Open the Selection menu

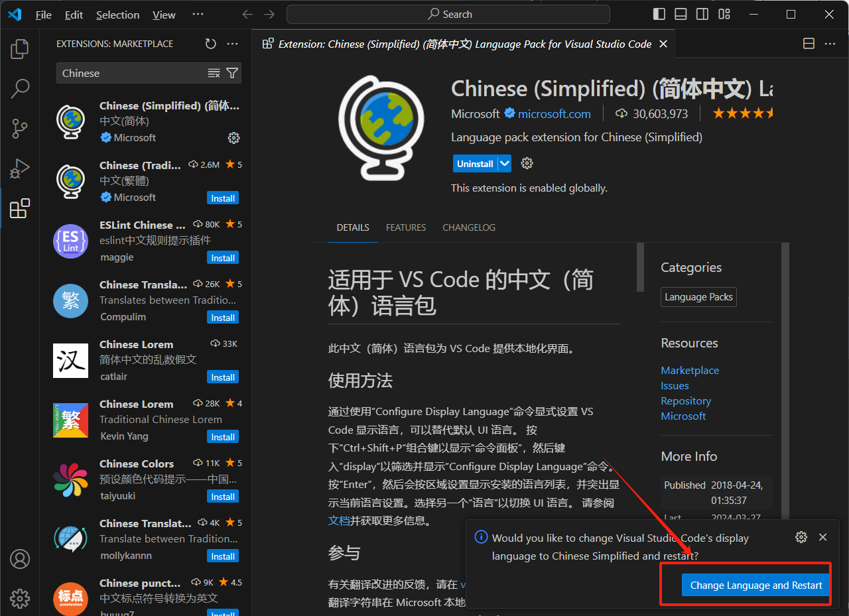point(118,15)
